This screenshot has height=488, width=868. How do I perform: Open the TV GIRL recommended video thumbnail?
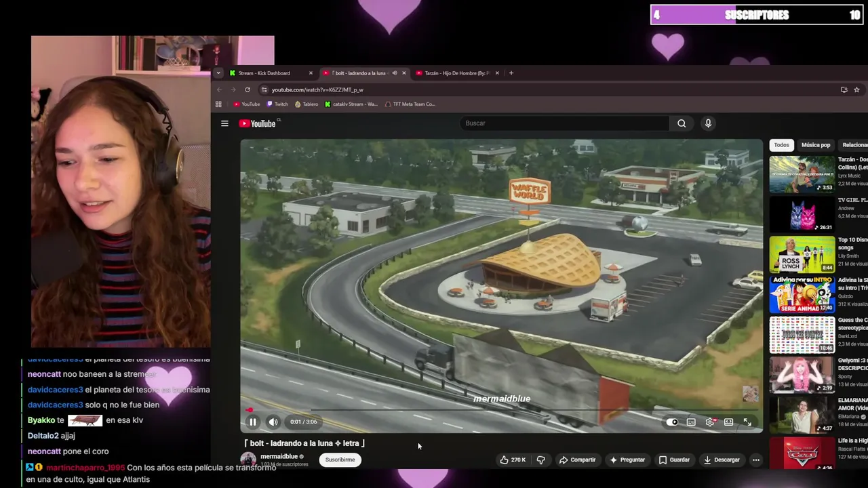(x=802, y=214)
